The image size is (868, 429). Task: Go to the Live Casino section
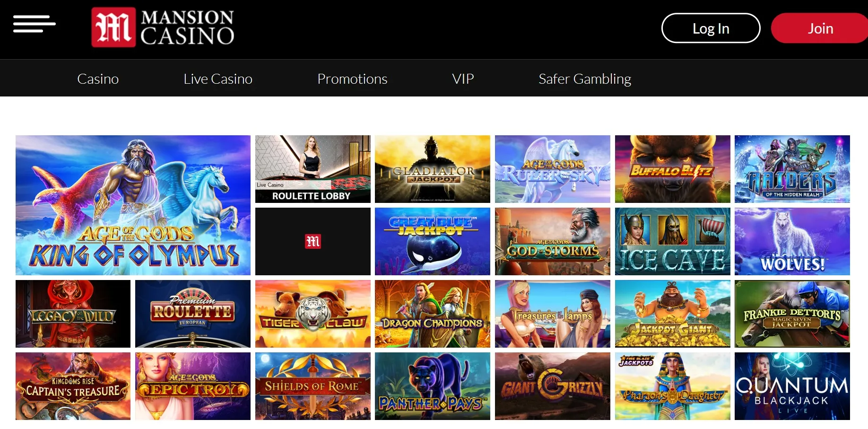click(x=218, y=79)
